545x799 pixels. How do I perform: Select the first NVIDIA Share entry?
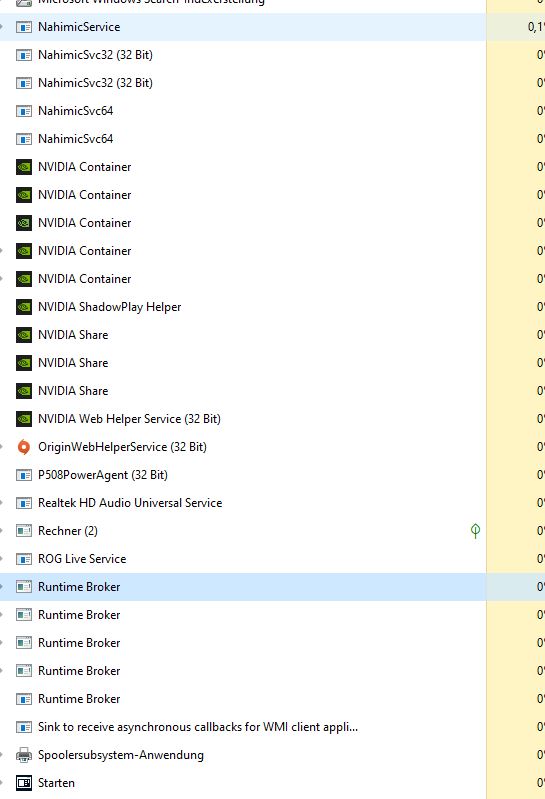pyautogui.click(x=73, y=335)
